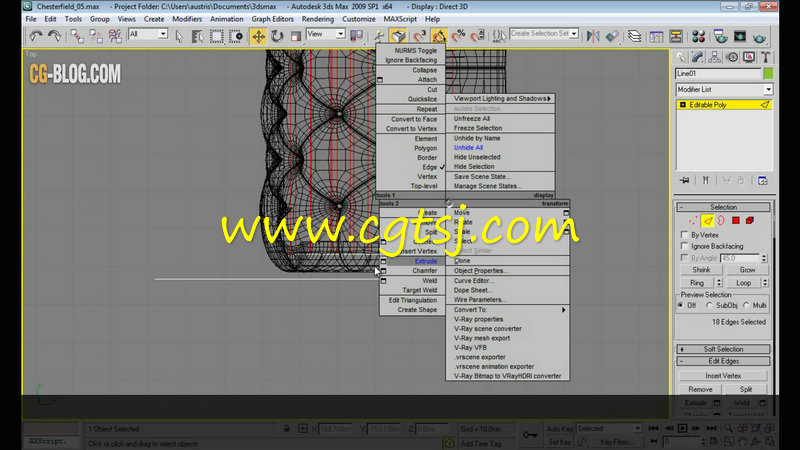
Task: Switch to the Hierarchy command panel tab
Action: [x=714, y=57]
